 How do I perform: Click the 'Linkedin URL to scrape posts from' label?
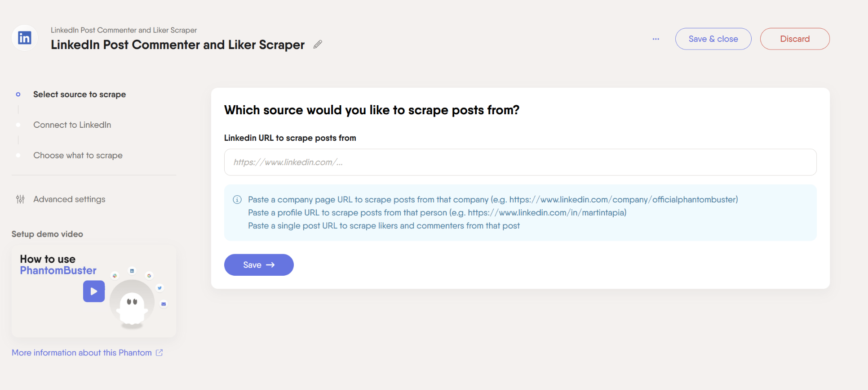pos(290,138)
